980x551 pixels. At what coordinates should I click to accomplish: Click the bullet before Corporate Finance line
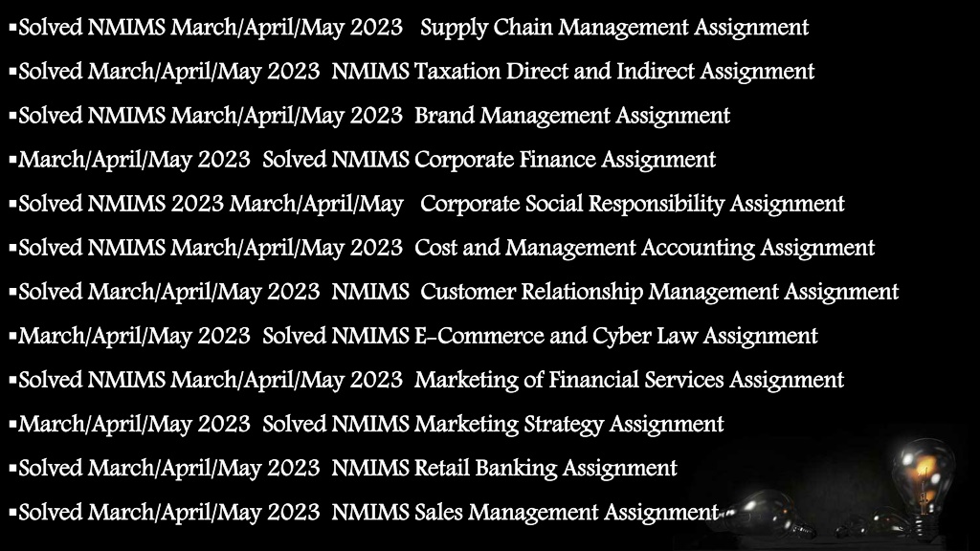coord(12,161)
